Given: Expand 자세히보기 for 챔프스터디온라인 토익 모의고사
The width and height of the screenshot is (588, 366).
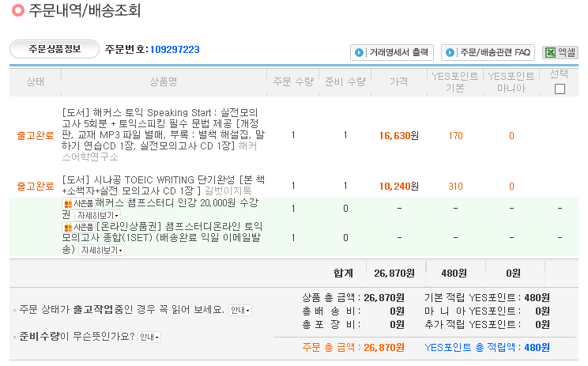Looking at the screenshot, I should click(x=102, y=250).
